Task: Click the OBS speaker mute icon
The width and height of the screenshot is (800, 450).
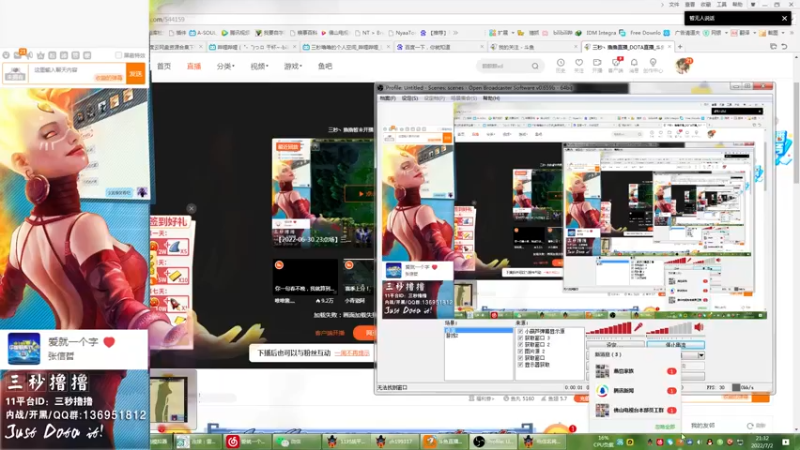Action: 699,328
